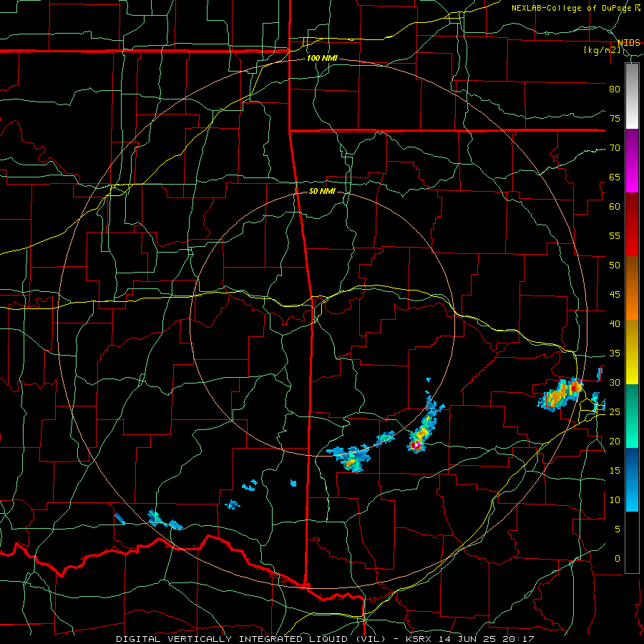The height and width of the screenshot is (644, 644).
Task: Click the 20 value on color scale
Action: tap(615, 441)
